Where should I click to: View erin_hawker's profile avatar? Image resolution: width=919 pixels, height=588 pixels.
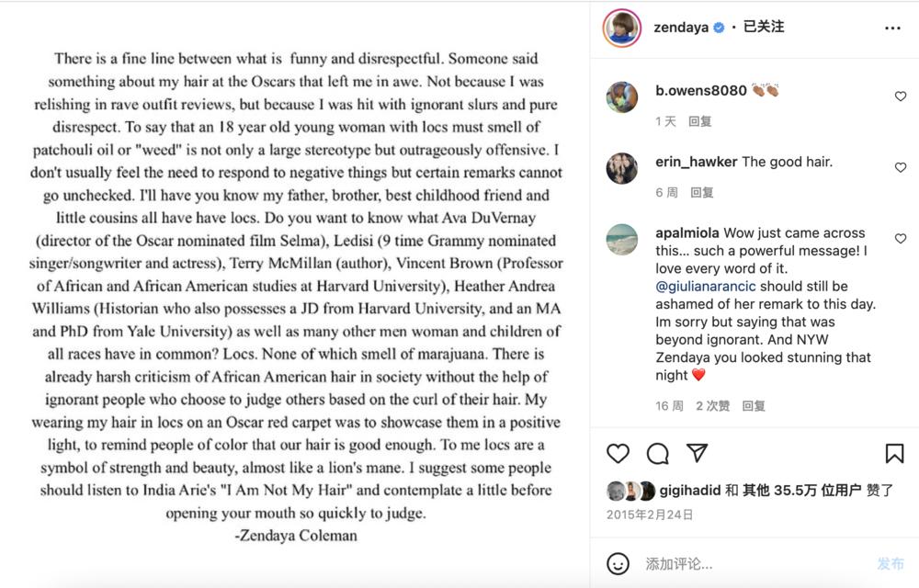[622, 168]
